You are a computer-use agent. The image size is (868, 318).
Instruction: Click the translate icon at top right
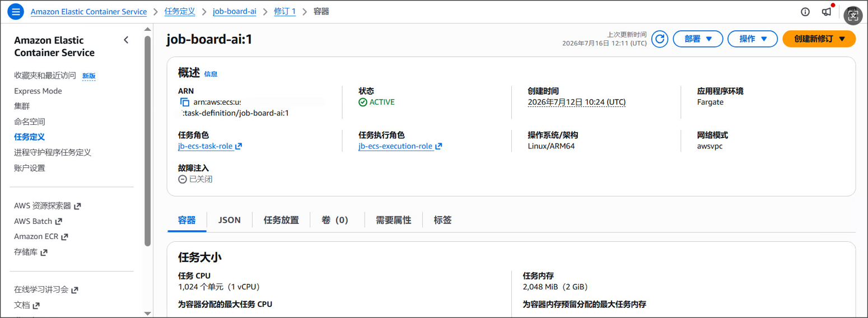click(x=853, y=15)
